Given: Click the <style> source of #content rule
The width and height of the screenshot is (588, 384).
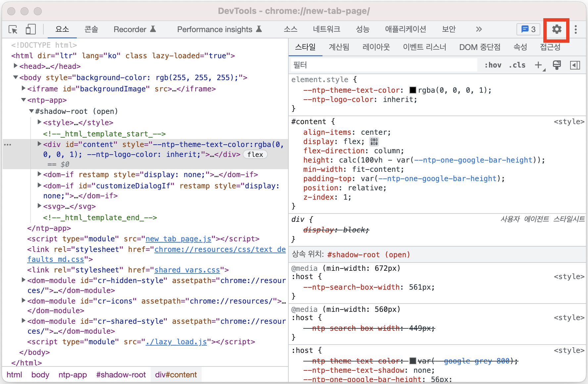Looking at the screenshot, I should (x=569, y=122).
